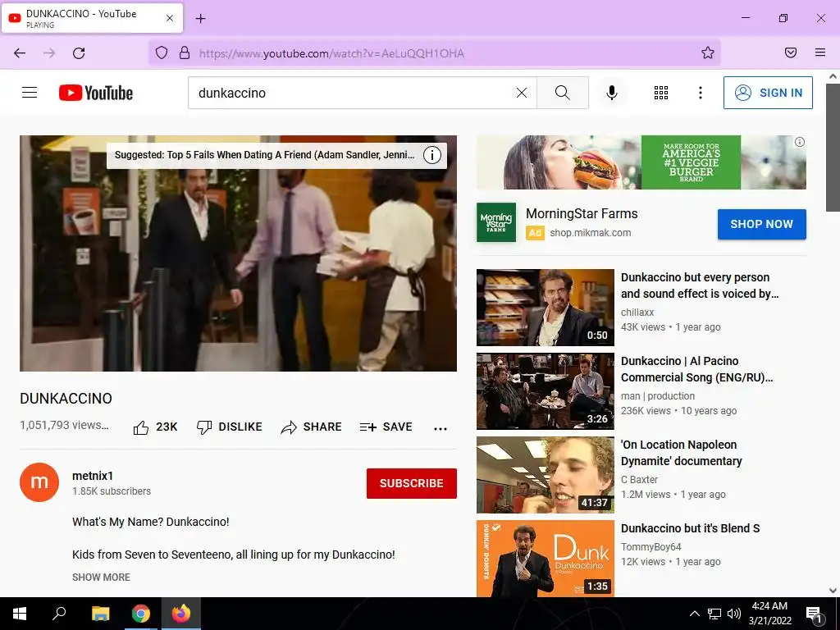This screenshot has height=630, width=840.
Task: Click the MorningStar Farms logo
Action: (x=496, y=221)
